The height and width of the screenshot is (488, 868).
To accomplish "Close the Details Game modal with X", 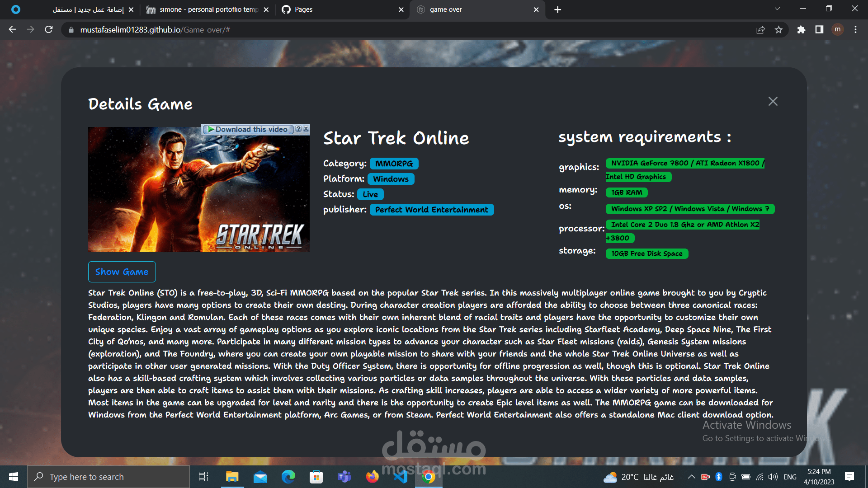I will 773,101.
